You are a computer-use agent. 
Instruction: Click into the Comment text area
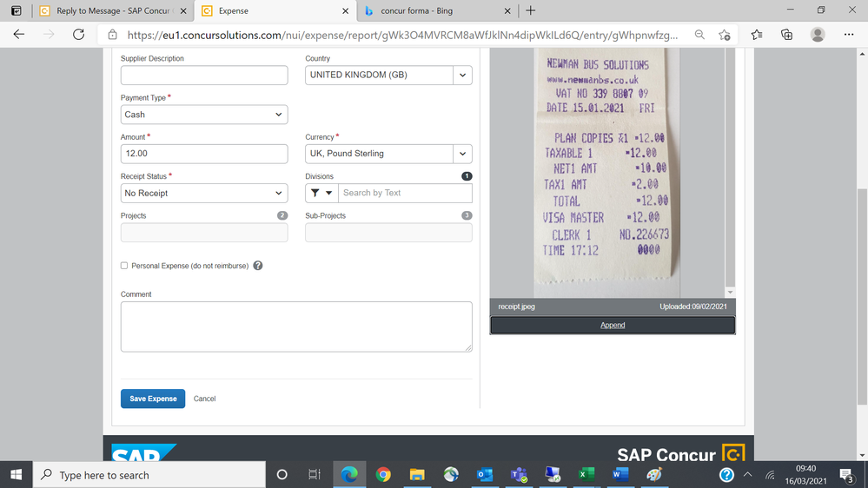pyautogui.click(x=296, y=326)
